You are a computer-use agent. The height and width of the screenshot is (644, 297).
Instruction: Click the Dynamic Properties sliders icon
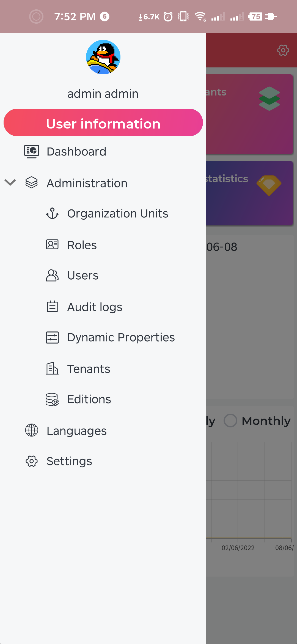pos(52,337)
